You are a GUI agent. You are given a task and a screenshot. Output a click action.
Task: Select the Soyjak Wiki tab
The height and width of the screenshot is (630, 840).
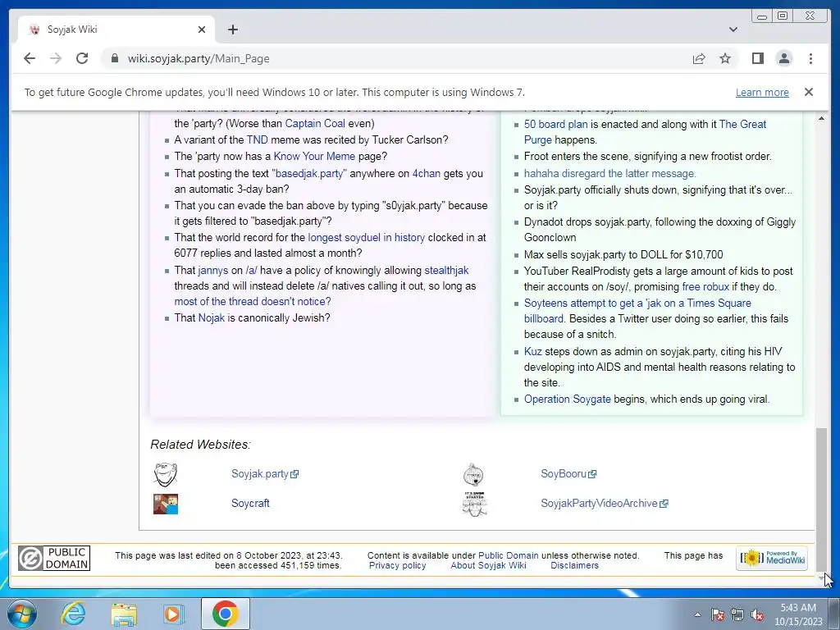[116, 30]
